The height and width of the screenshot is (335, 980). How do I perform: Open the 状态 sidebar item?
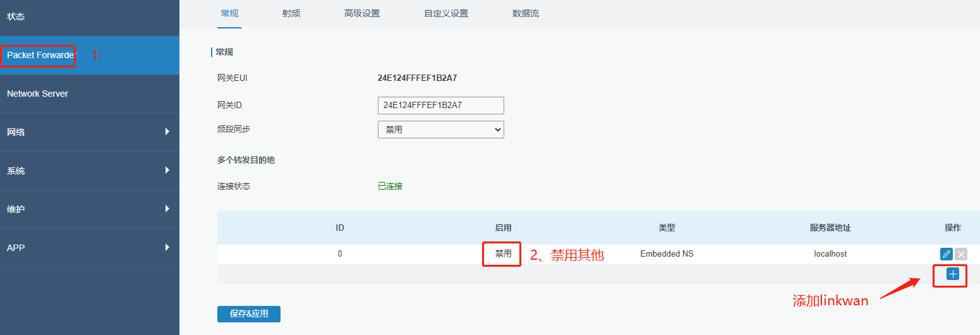tap(16, 16)
